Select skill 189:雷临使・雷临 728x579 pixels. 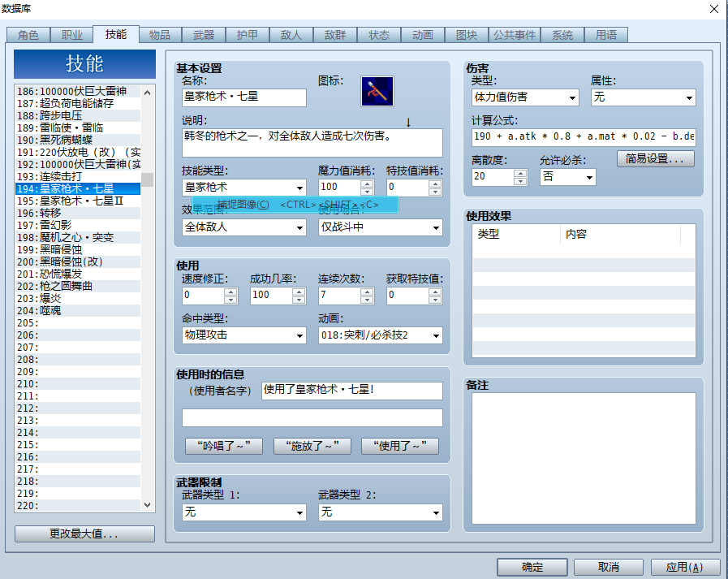click(78, 127)
